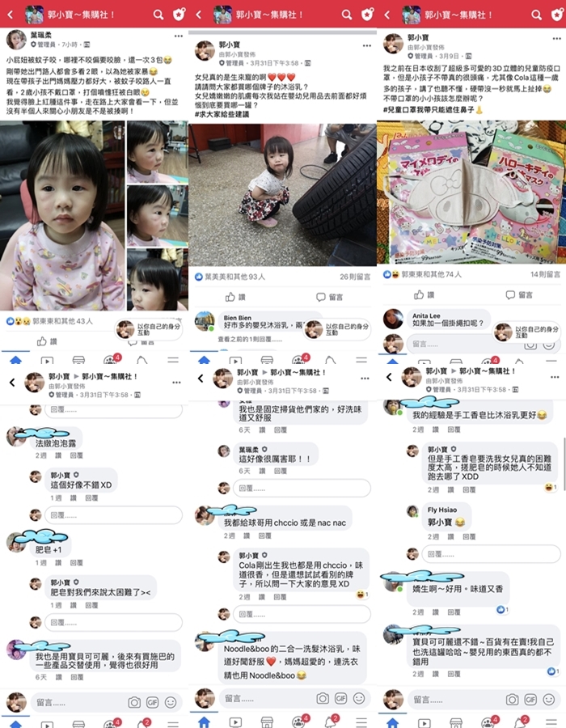Go back with arrow in top-right panel header

coord(387,15)
